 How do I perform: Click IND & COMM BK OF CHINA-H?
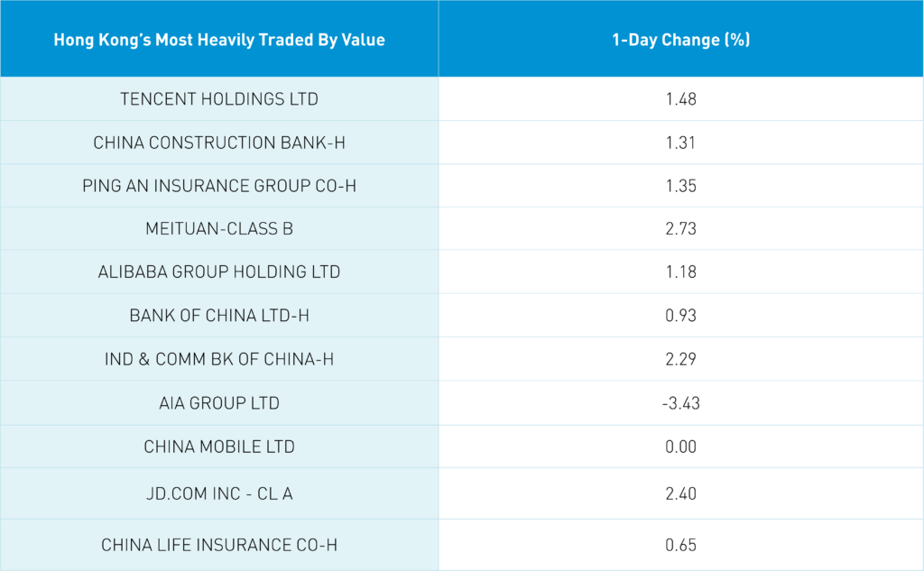[219, 359]
